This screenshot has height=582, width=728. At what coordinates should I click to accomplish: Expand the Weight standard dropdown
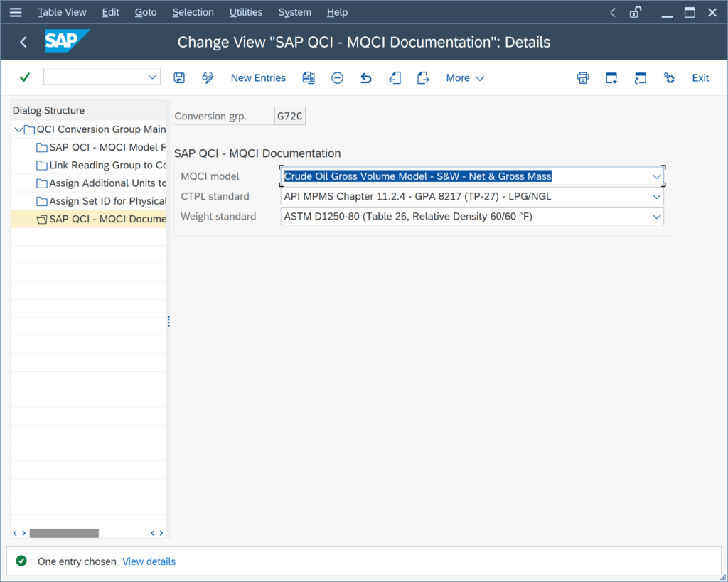pos(656,216)
